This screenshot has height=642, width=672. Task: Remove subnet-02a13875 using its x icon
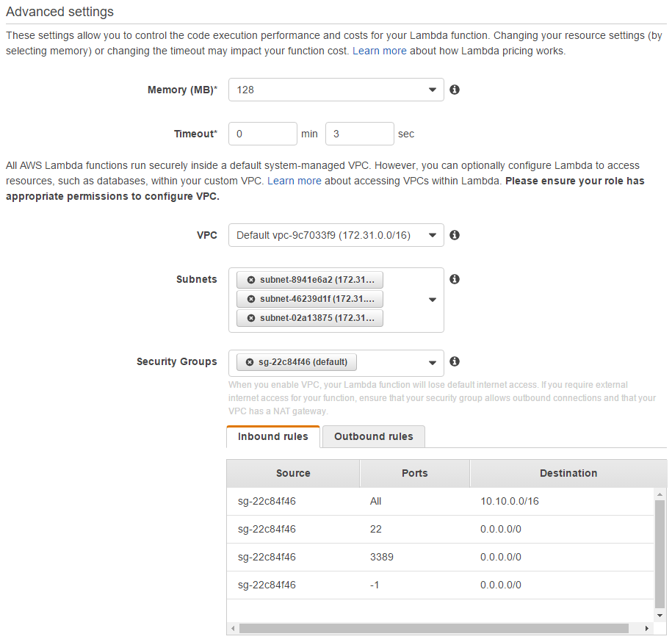tap(251, 318)
